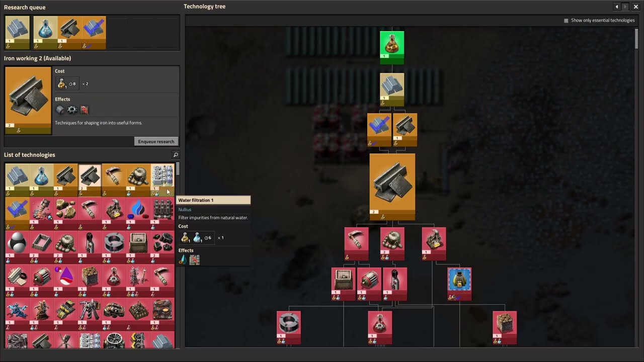Select orange pickaxe technology in list

pos(114,179)
